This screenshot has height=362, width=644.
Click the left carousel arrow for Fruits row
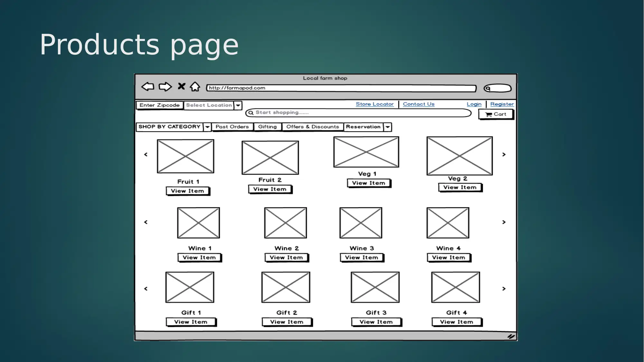tap(145, 154)
